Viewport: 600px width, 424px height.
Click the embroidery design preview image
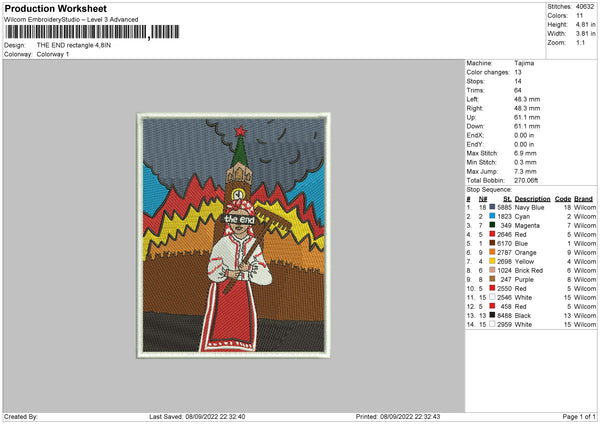pyautogui.click(x=231, y=235)
